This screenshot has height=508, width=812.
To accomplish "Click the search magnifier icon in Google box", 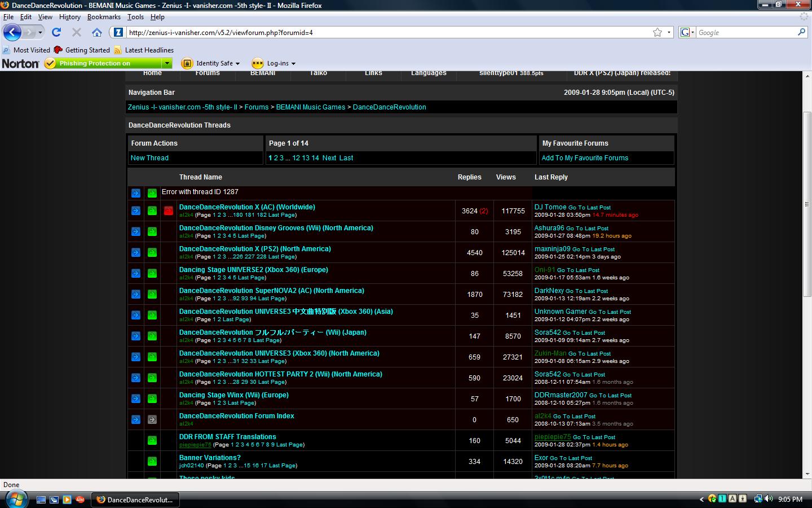I will [x=801, y=32].
